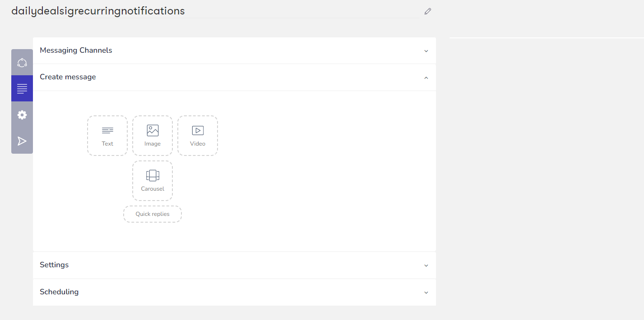The height and width of the screenshot is (320, 644).
Task: Click the pencil edit name icon
Action: pos(428,11)
